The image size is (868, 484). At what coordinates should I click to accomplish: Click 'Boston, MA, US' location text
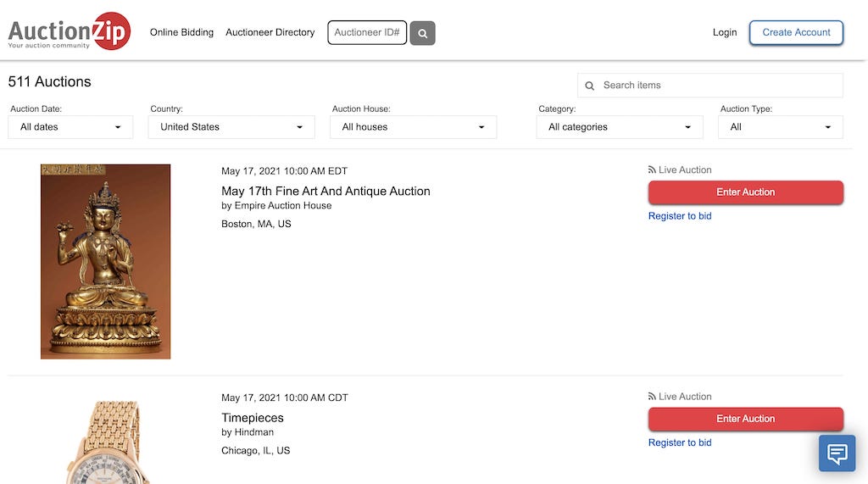(x=256, y=224)
